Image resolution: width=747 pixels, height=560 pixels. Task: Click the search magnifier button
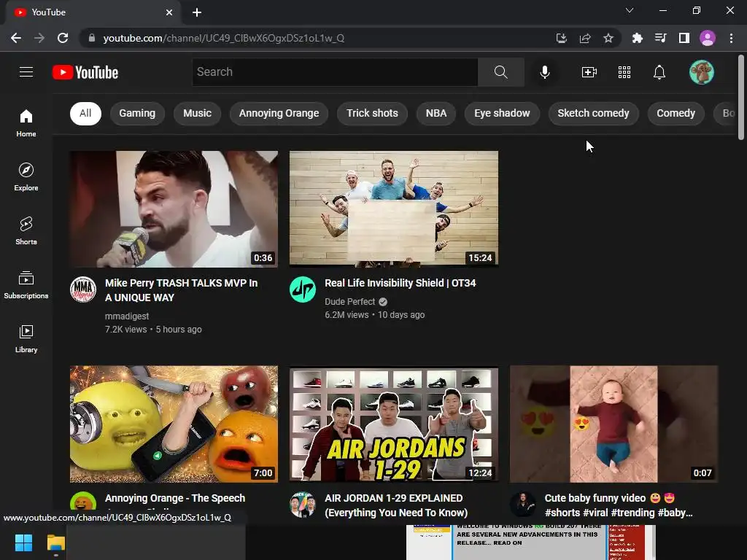tap(500, 72)
